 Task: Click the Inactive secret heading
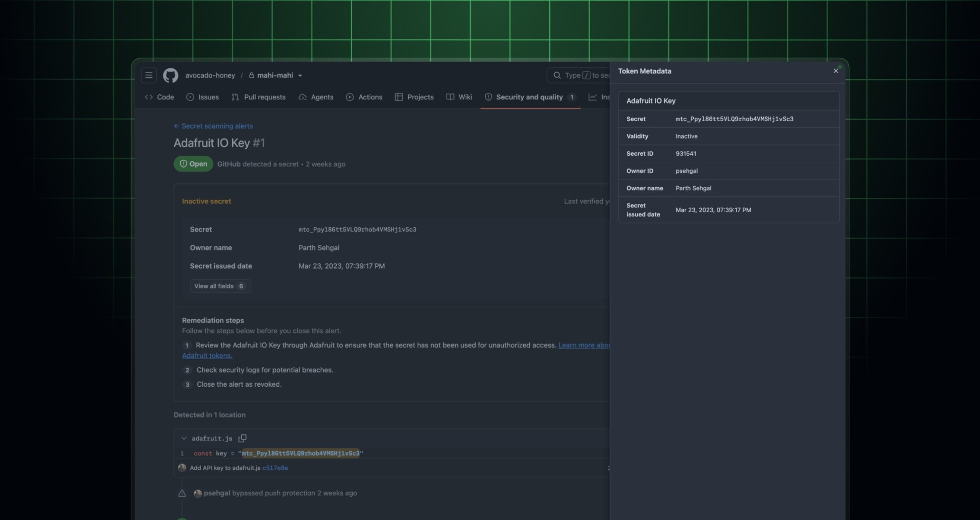pos(207,202)
